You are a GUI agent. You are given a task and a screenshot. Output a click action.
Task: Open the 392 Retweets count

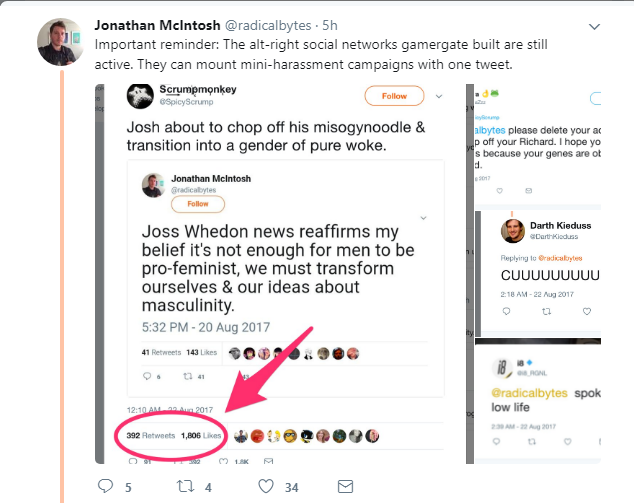coord(151,435)
